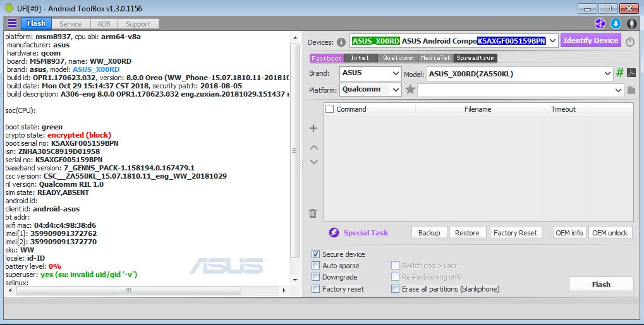Open the Support tab
644x325 pixels.
pos(138,24)
